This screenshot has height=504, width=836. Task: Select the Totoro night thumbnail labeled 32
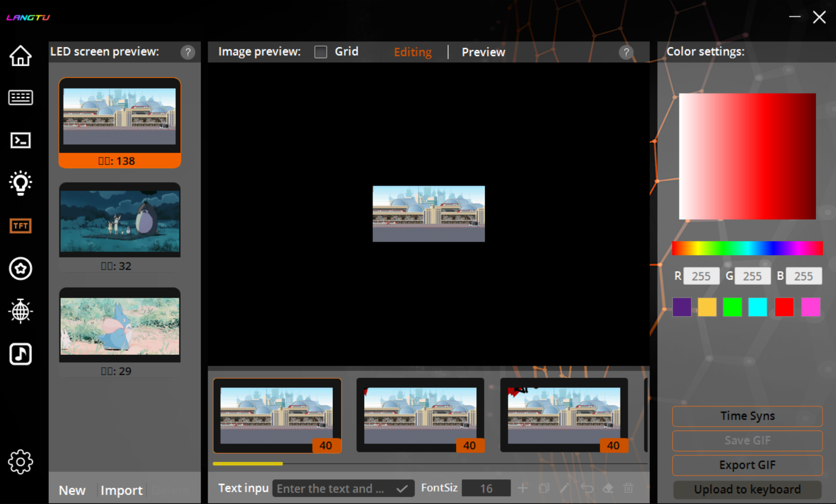120,227
